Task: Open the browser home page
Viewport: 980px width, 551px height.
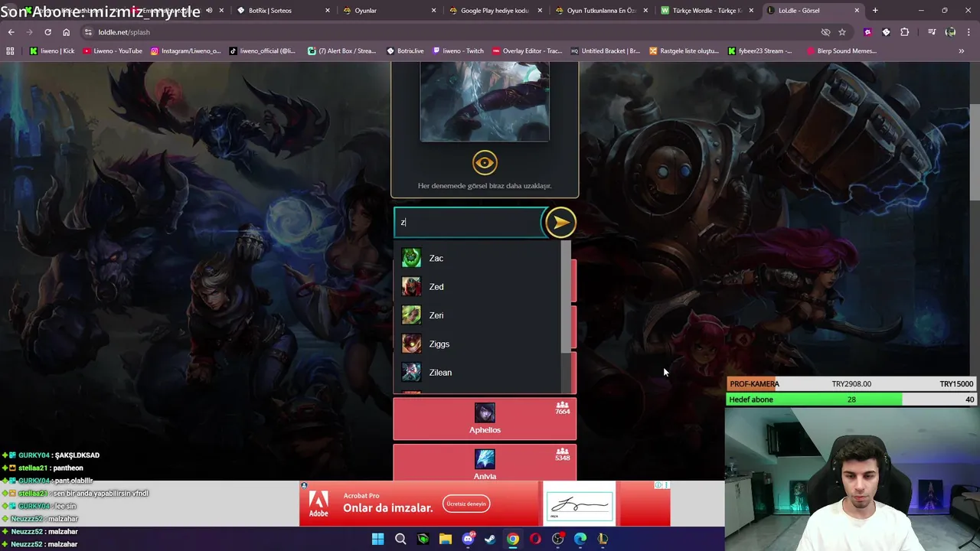Action: (x=66, y=32)
